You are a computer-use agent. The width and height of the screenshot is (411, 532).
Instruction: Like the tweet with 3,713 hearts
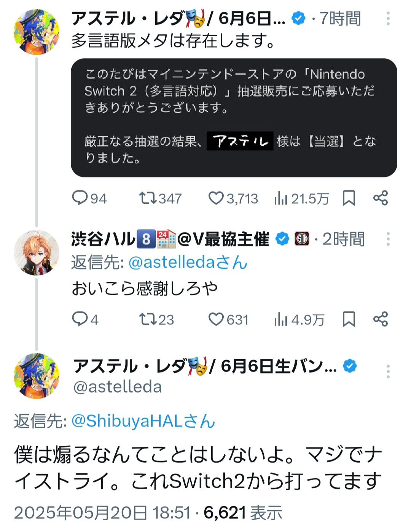(233, 198)
